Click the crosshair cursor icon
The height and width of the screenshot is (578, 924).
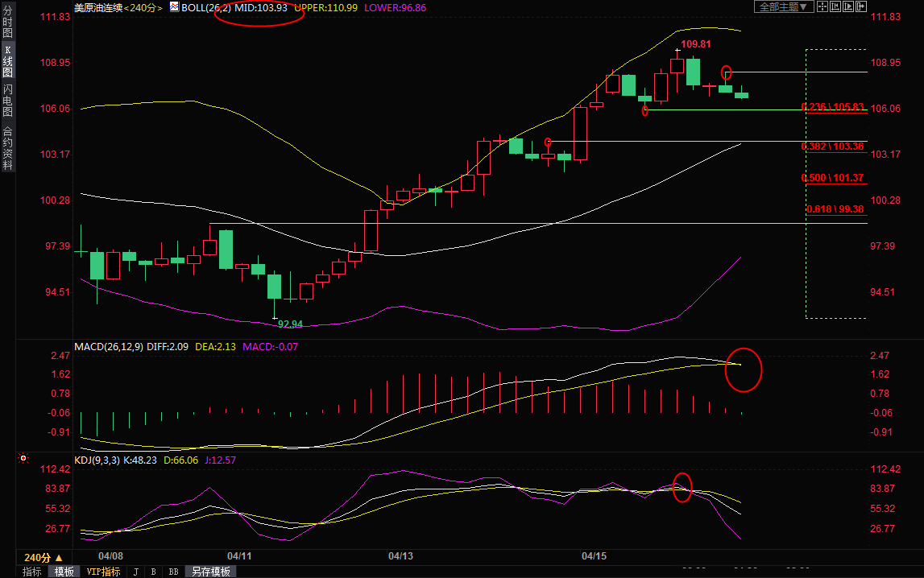[x=822, y=6]
